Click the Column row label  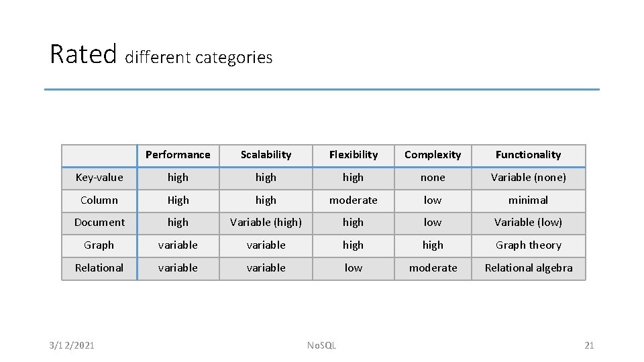click(x=99, y=200)
